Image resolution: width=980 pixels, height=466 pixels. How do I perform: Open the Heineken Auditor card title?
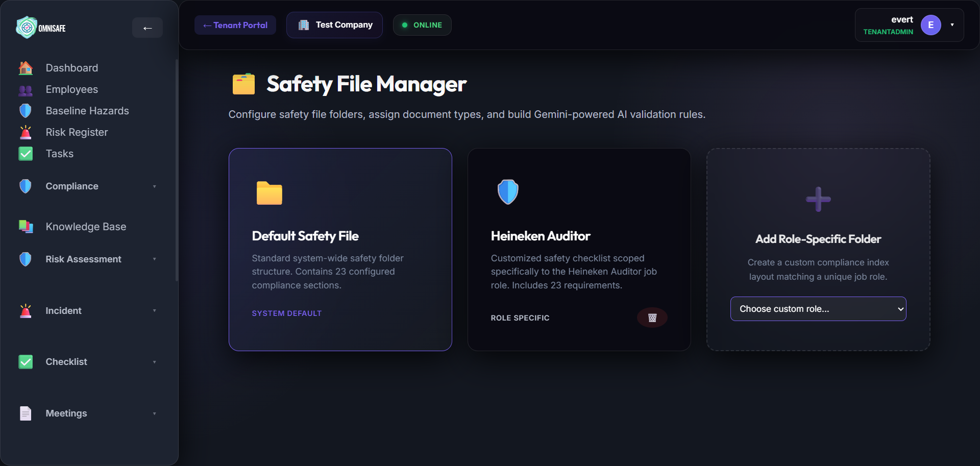[541, 236]
